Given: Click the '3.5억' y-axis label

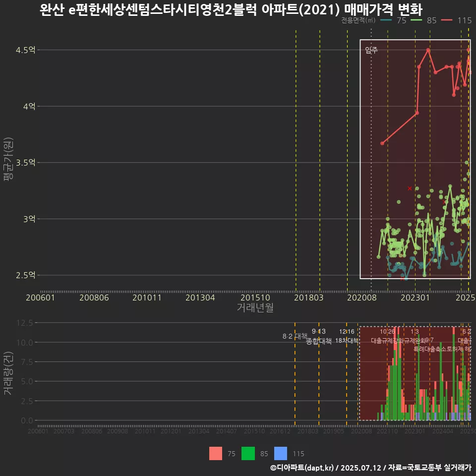Looking at the screenshot, I should (x=25, y=163).
